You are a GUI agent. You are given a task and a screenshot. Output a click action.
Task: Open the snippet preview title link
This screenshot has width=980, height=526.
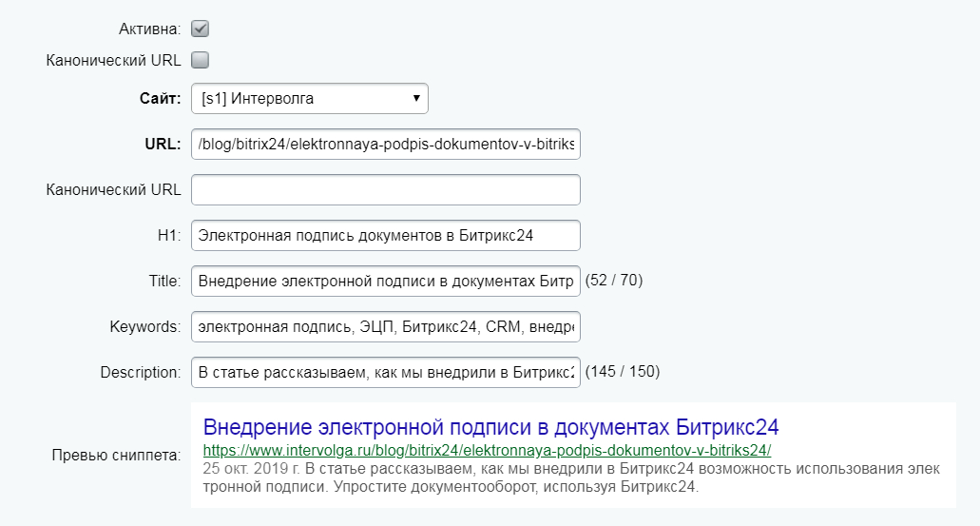click(x=490, y=427)
